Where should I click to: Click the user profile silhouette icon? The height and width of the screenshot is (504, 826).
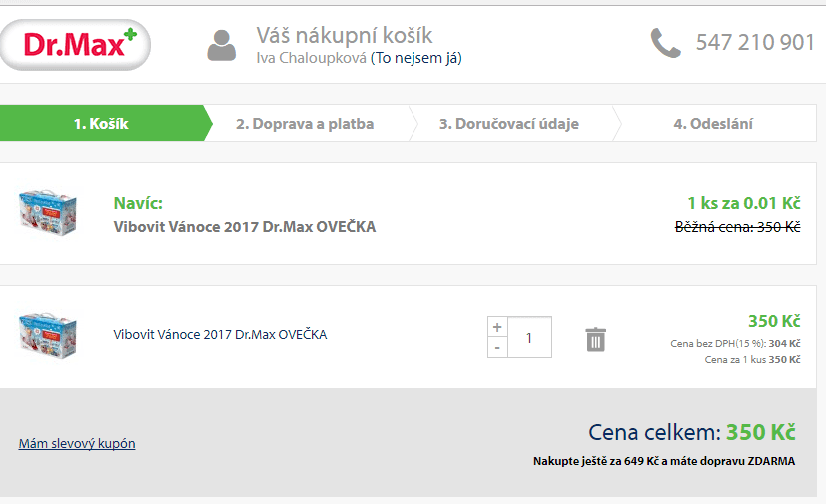coord(222,45)
